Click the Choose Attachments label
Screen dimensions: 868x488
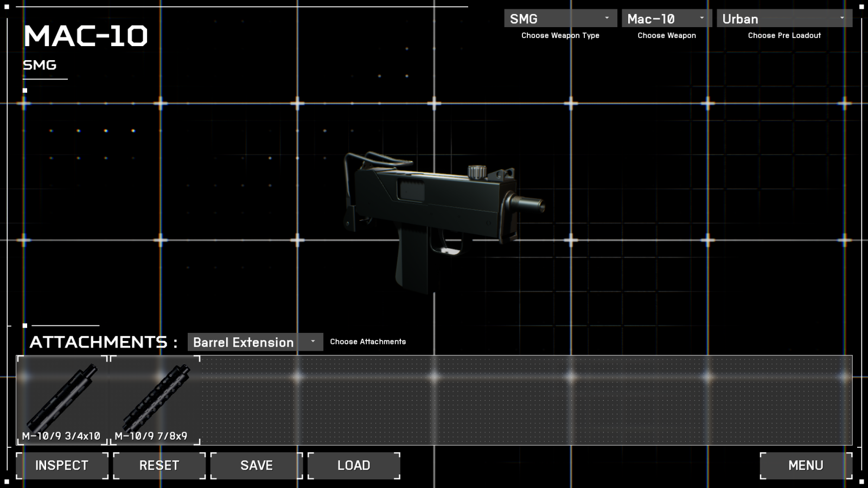pyautogui.click(x=368, y=342)
